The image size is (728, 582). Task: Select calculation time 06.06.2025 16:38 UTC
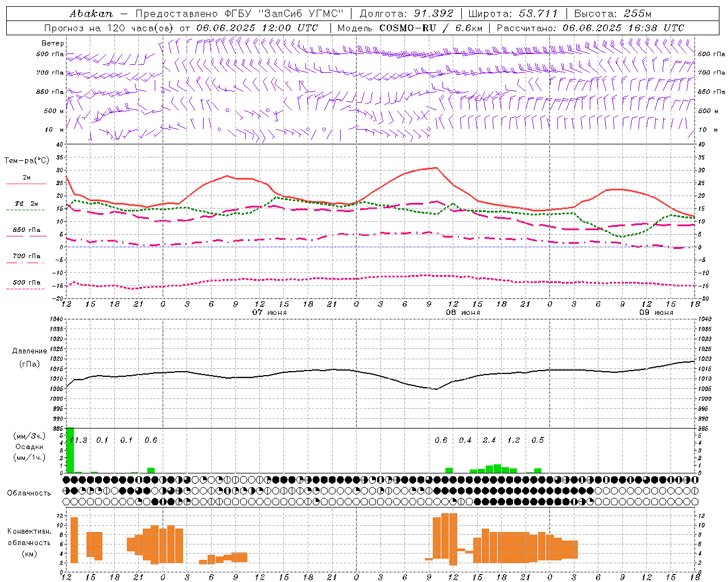pos(623,28)
